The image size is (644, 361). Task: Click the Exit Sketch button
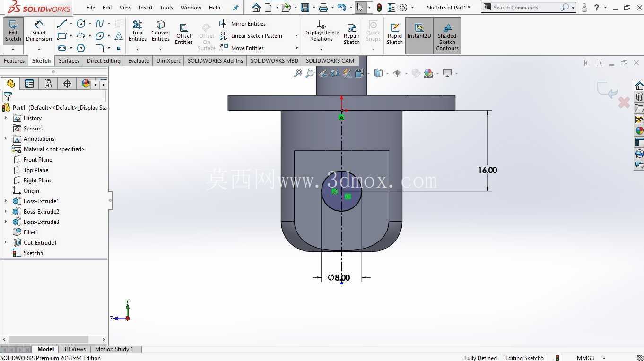(13, 31)
